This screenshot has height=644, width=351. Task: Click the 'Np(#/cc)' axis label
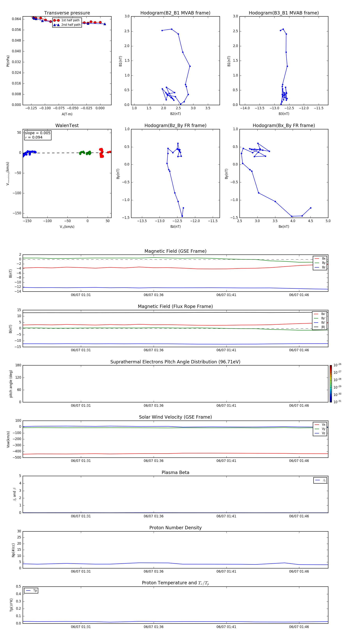(13, 550)
